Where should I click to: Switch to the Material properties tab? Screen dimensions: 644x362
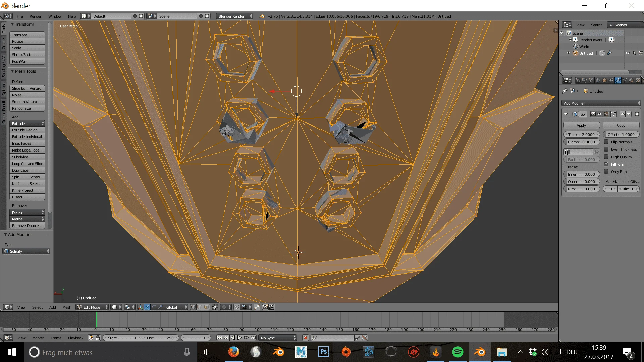point(631,80)
